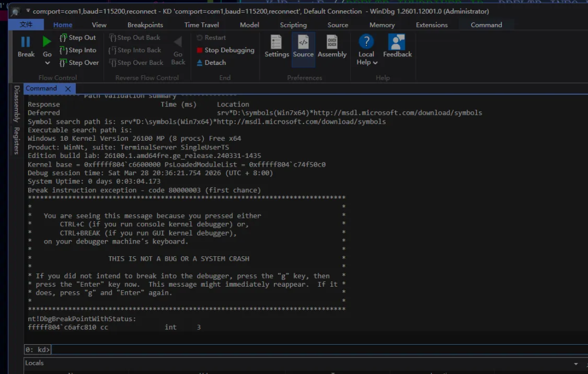Open the Time Travel ribbon tab
588x374 pixels.
tap(202, 25)
